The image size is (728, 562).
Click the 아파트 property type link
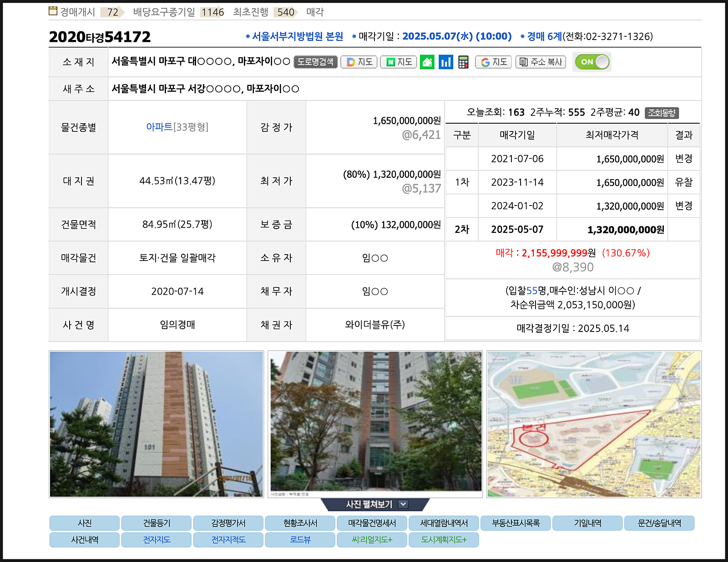pyautogui.click(x=159, y=127)
